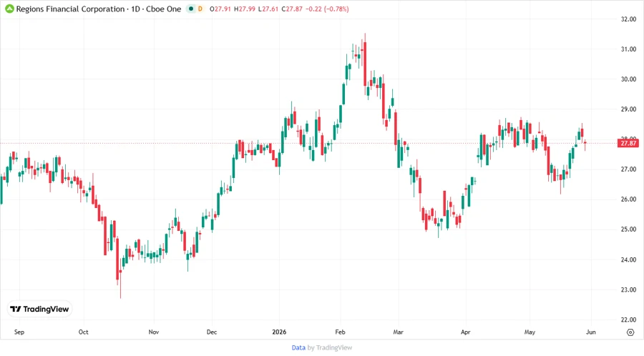Click the orange D delayed-data indicator

(200, 9)
